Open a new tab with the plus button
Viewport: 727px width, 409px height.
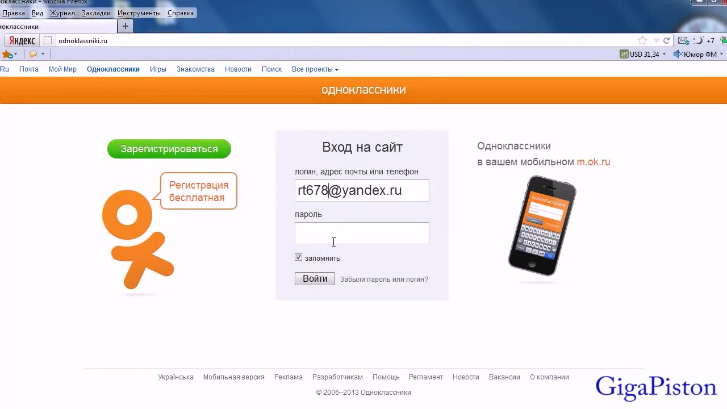[x=125, y=26]
